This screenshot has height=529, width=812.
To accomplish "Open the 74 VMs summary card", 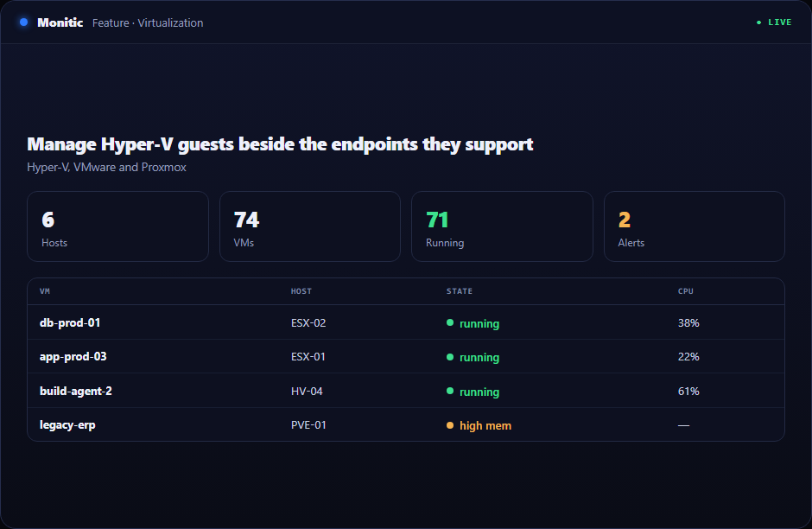I will coord(310,226).
